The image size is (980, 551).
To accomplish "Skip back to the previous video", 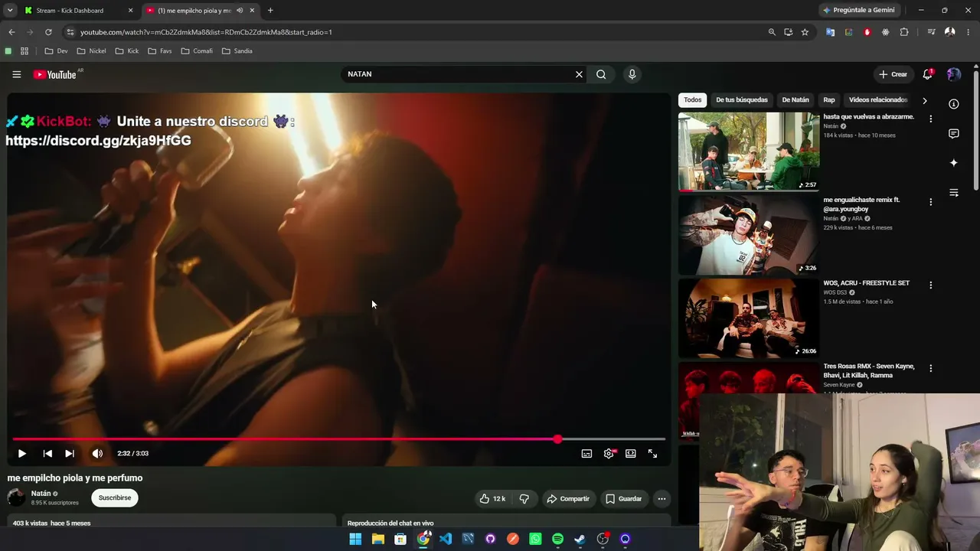I will 47,453.
